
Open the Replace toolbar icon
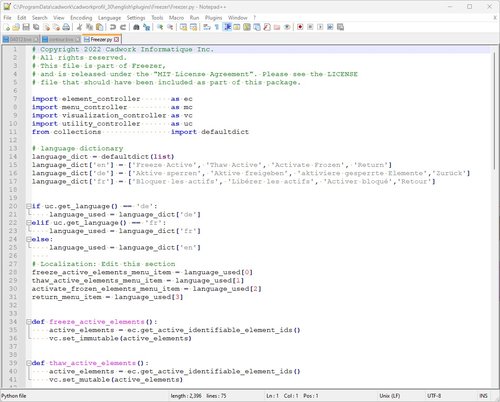(x=146, y=27)
